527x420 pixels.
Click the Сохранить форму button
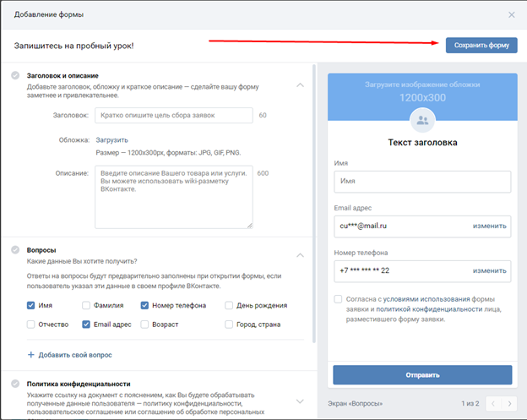click(x=481, y=45)
